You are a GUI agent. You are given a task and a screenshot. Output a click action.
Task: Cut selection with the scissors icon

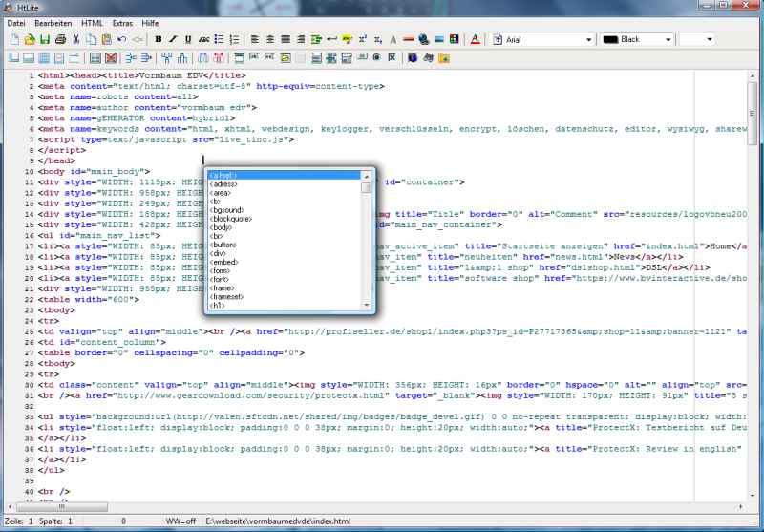[76, 39]
